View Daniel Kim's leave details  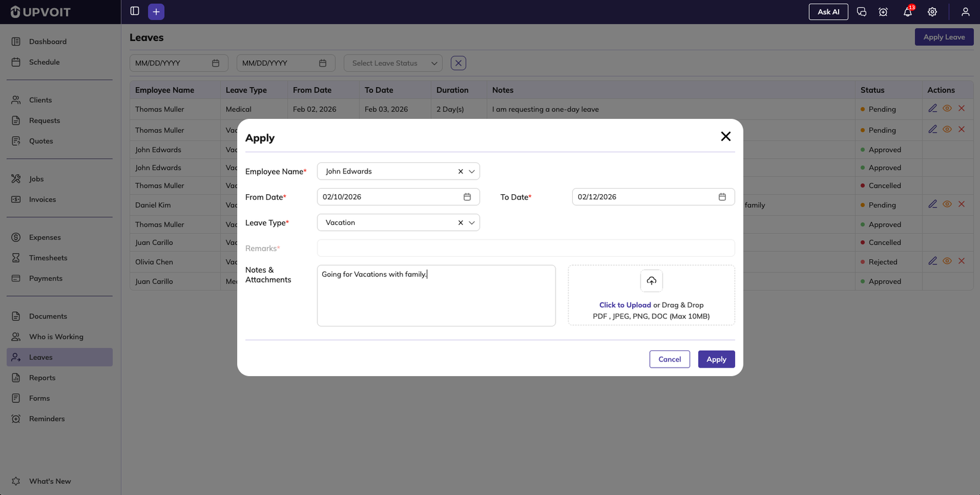click(947, 204)
